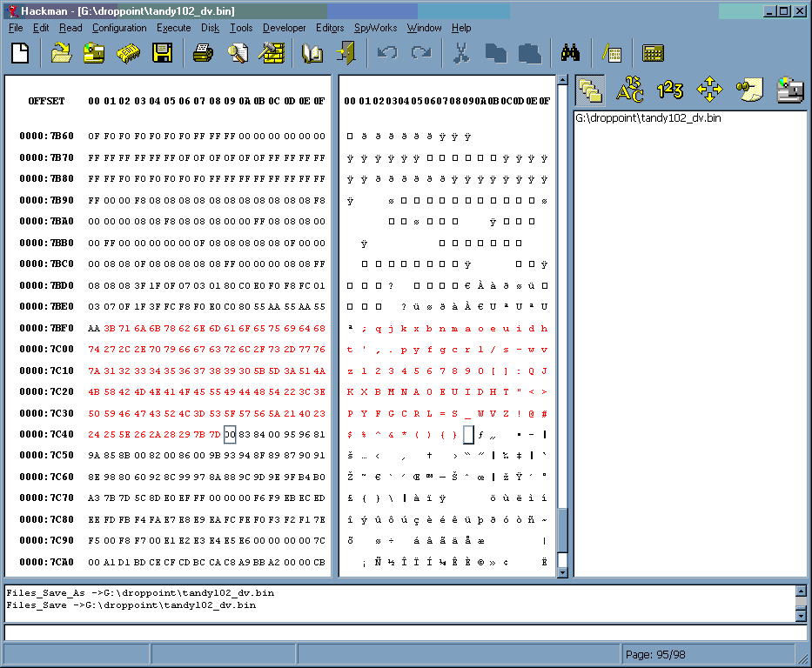Save file with the floppy disk icon
Viewport: 812px width, 668px height.
(162, 53)
